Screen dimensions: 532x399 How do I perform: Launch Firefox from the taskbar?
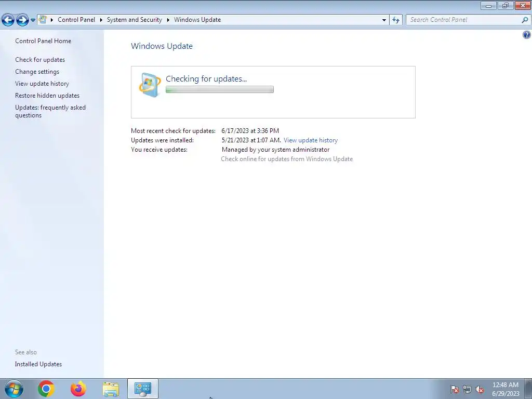[78, 389]
